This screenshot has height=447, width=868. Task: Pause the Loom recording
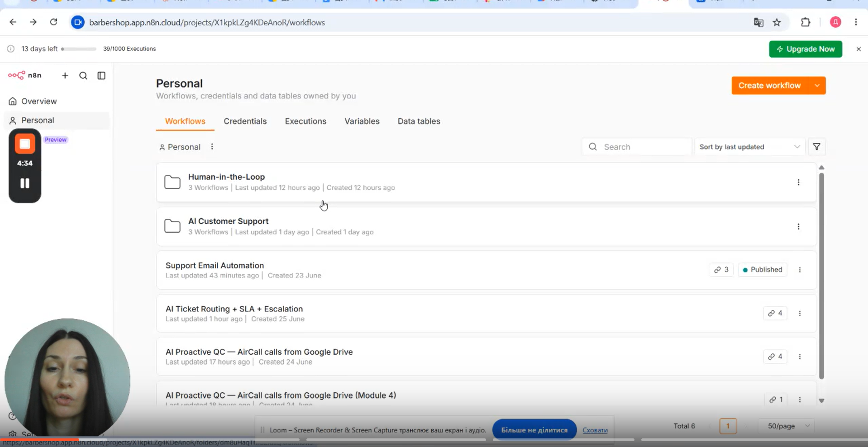pos(25,183)
